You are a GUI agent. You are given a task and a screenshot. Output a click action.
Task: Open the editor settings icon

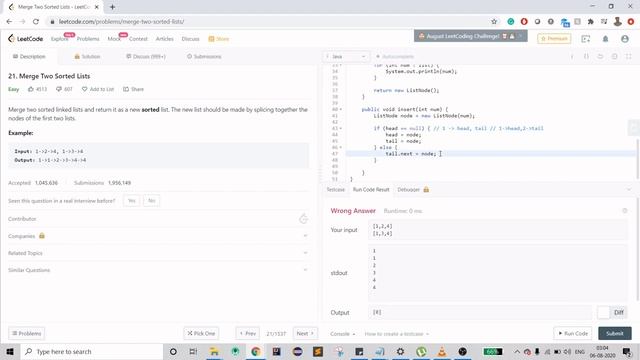pos(614,56)
